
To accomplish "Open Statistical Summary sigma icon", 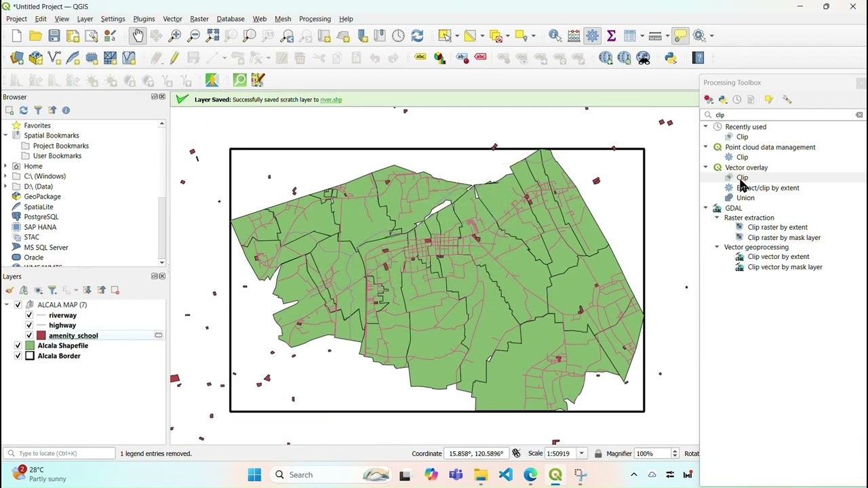I will coord(611,36).
